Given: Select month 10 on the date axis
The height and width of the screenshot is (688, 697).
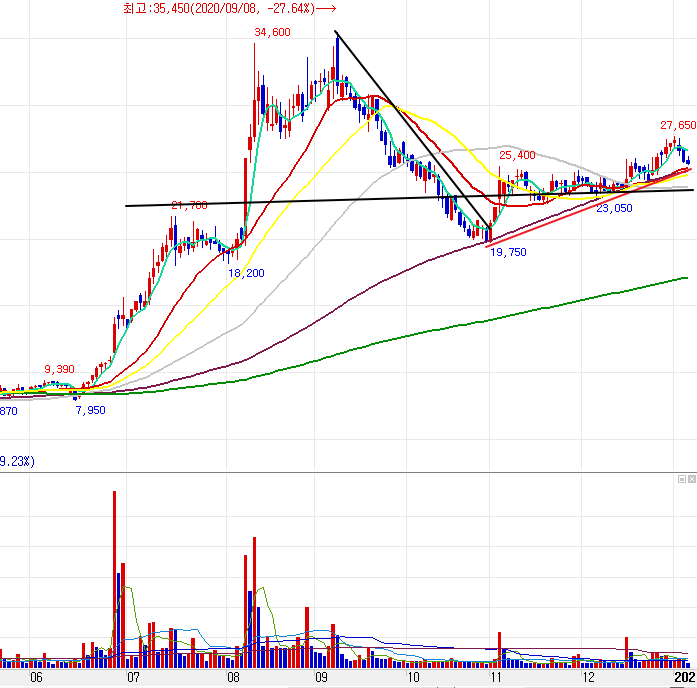Looking at the screenshot, I should pyautogui.click(x=413, y=677).
